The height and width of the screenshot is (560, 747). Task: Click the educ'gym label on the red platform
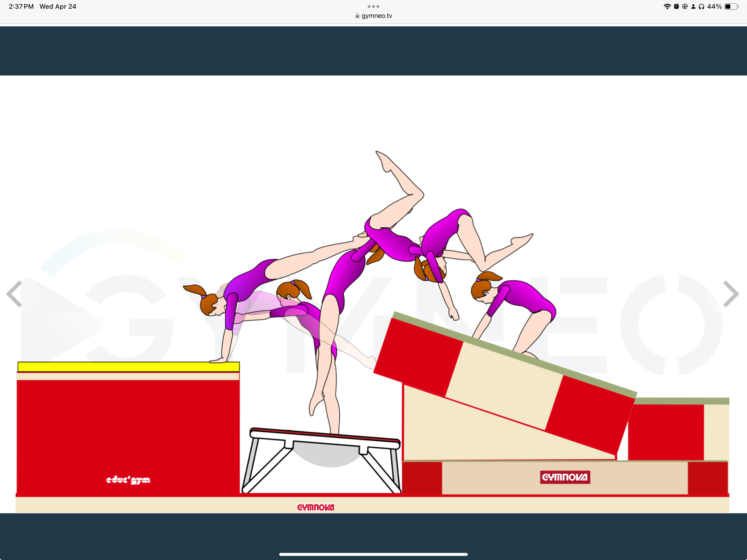click(x=128, y=480)
